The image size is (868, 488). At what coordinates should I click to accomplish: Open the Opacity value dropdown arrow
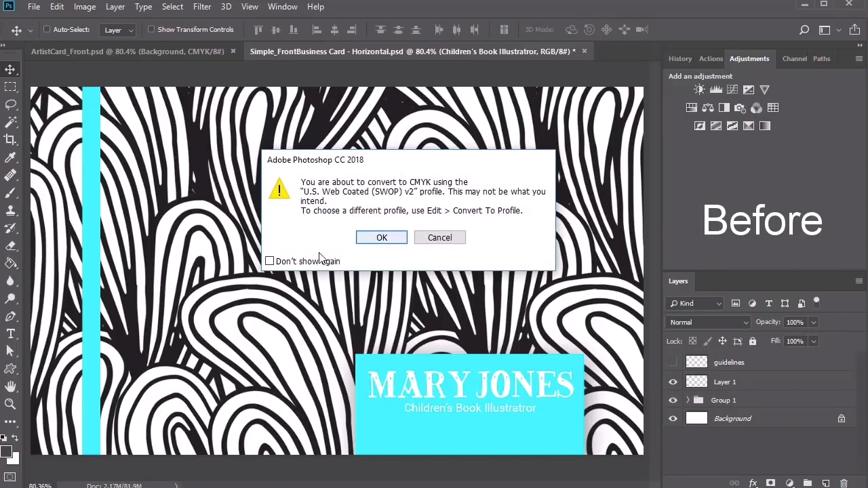point(813,322)
